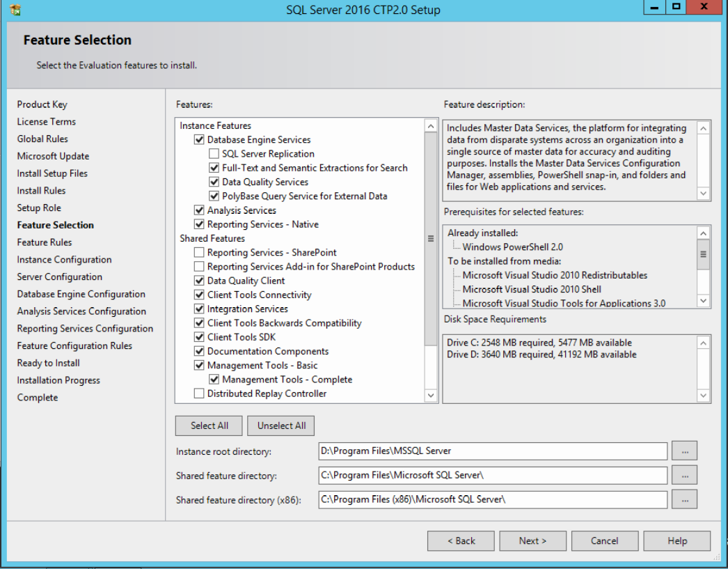Click the Select All button
The image size is (728, 569).
[x=209, y=426]
